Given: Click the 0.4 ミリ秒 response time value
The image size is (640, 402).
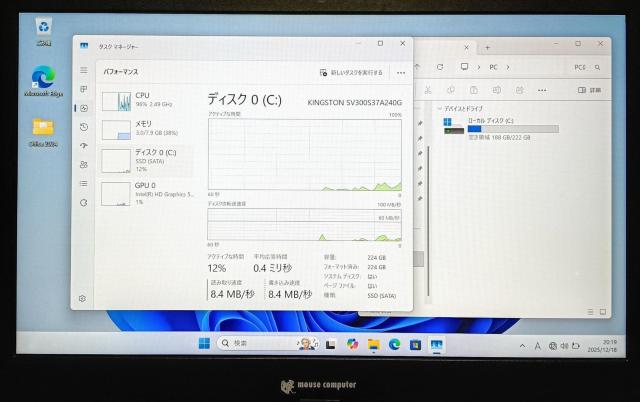Looking at the screenshot, I should 272,268.
